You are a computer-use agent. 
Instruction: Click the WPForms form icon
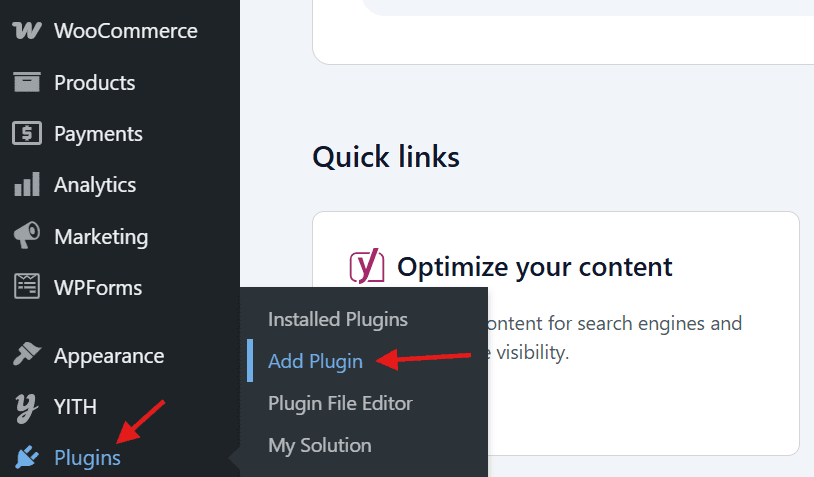pyautogui.click(x=26, y=288)
